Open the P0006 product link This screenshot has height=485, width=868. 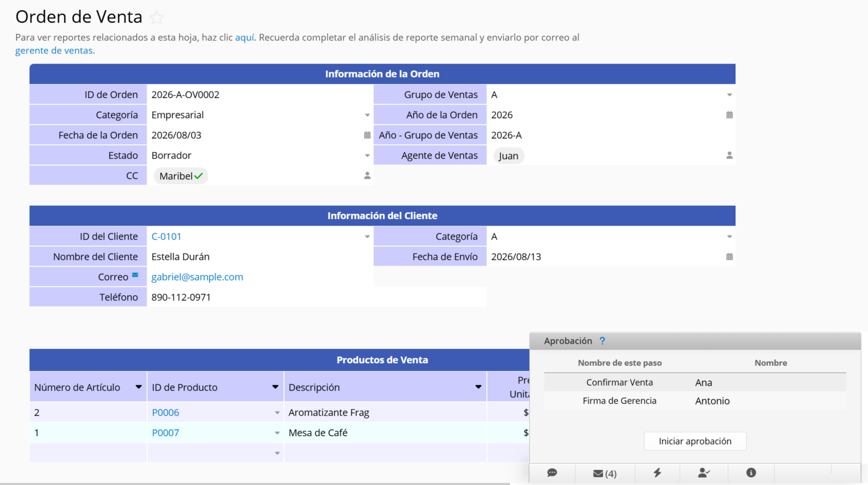(165, 413)
